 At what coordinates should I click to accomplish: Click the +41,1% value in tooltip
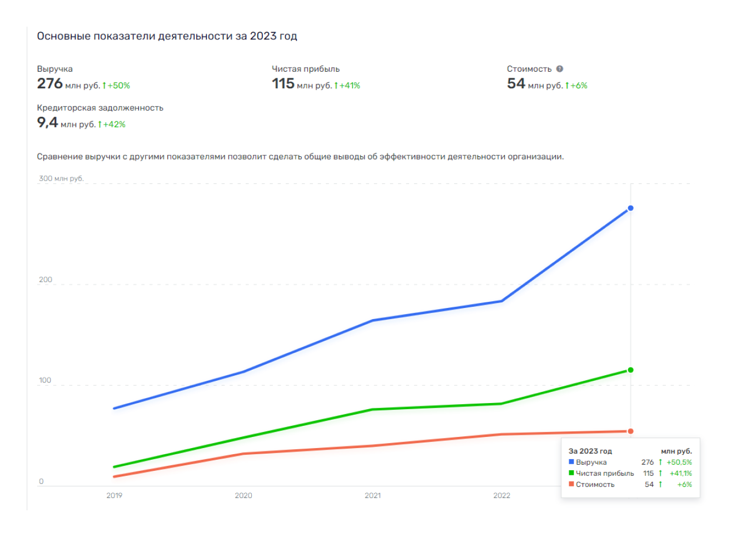pos(681,473)
